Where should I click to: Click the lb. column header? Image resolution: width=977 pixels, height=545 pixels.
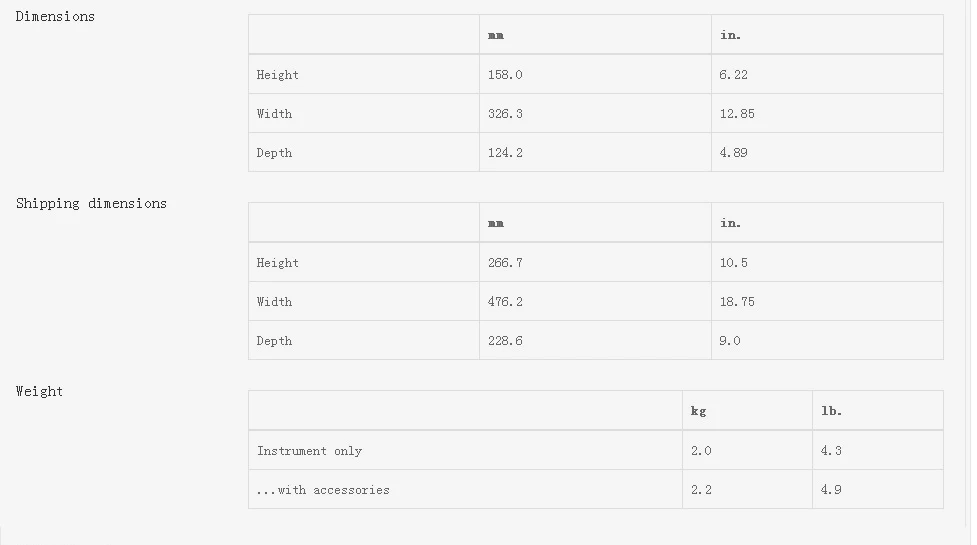(831, 411)
